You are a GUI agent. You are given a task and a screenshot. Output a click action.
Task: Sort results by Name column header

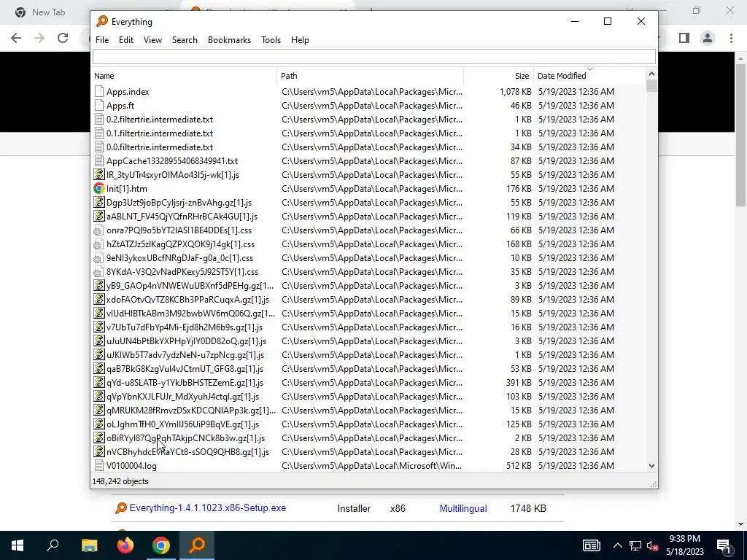pos(184,76)
